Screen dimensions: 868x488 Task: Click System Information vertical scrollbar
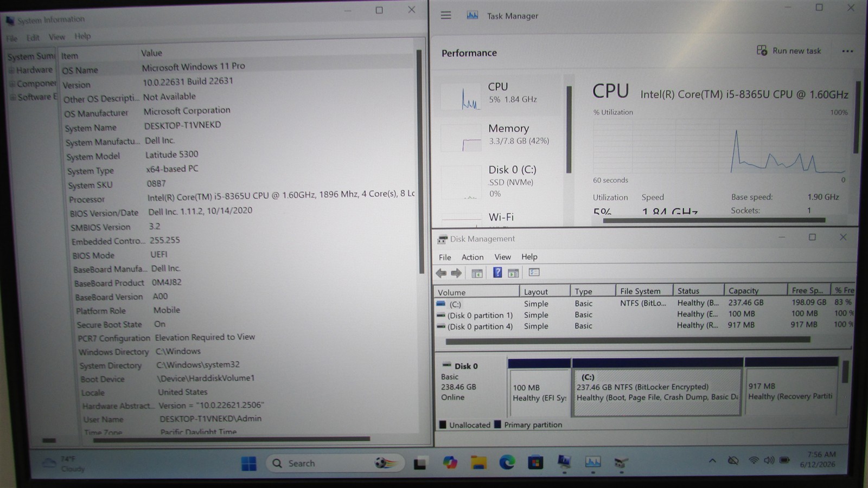point(419,161)
